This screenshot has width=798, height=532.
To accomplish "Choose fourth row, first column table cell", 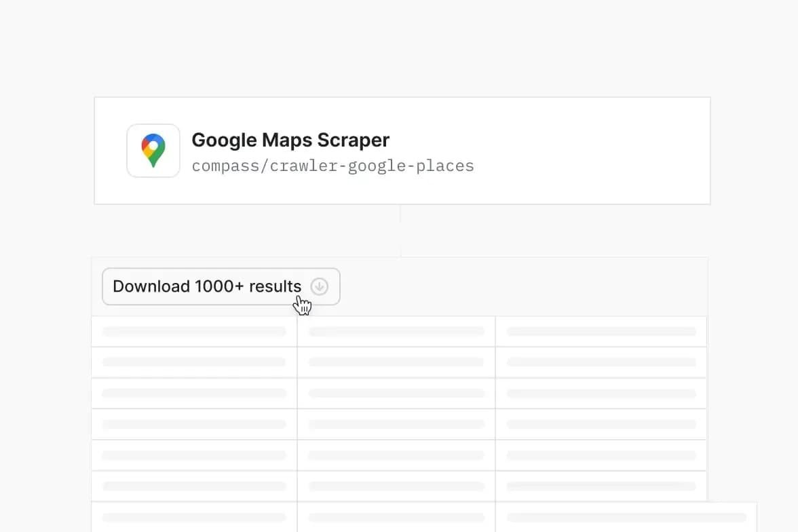I will coord(194,424).
